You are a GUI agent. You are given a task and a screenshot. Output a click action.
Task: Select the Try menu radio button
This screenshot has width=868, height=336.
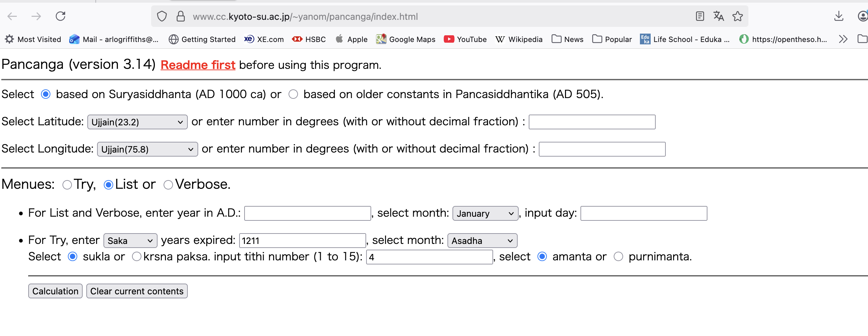[x=67, y=185]
